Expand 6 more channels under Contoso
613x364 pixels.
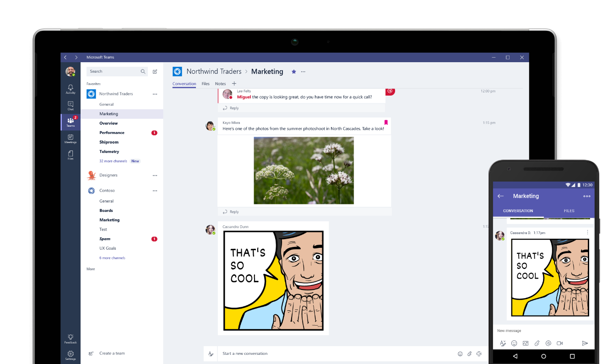tap(112, 258)
